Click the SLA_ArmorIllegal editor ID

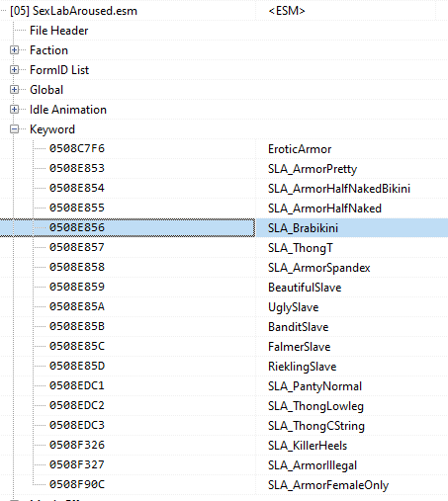(x=313, y=465)
